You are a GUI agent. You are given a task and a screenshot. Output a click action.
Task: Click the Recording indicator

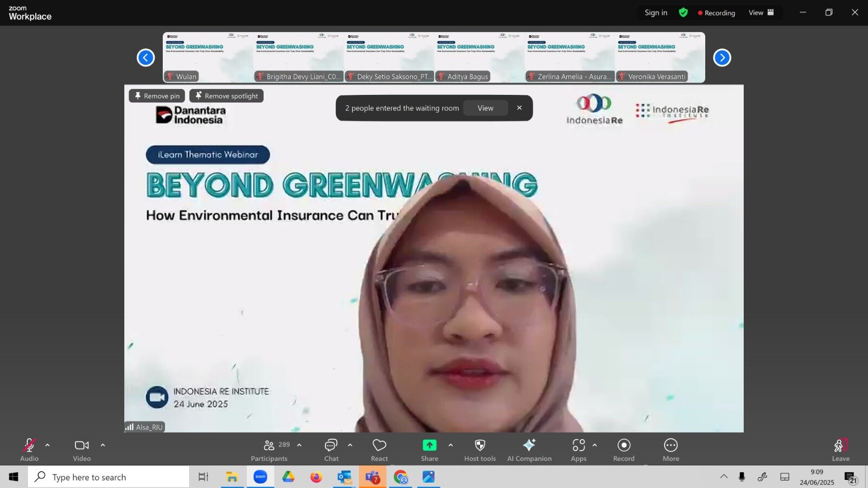[x=717, y=12]
